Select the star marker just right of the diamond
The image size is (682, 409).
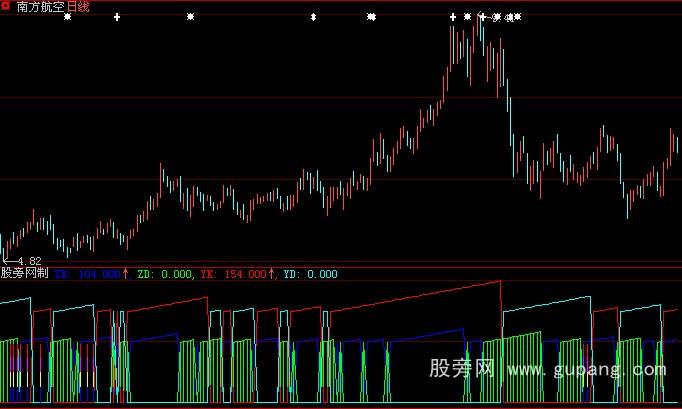pyautogui.click(x=372, y=17)
